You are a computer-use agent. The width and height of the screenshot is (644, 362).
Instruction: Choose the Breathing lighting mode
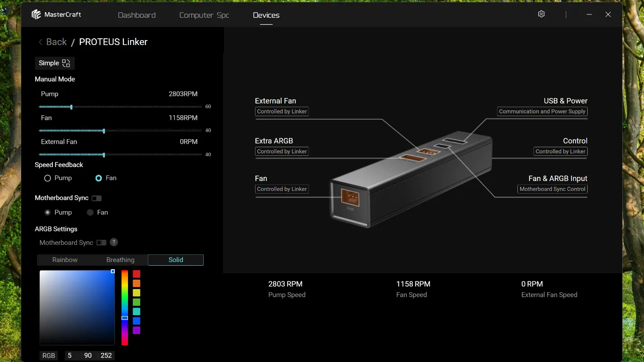click(x=120, y=260)
